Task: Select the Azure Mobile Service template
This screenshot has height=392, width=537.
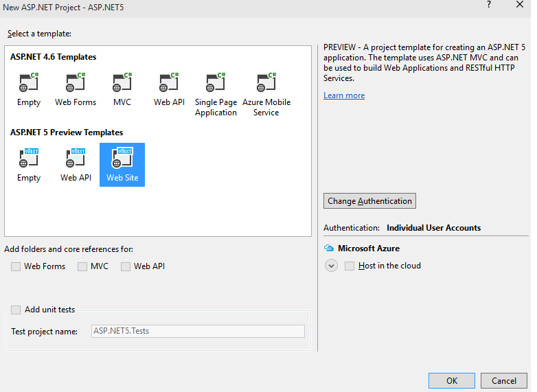Action: point(266,95)
